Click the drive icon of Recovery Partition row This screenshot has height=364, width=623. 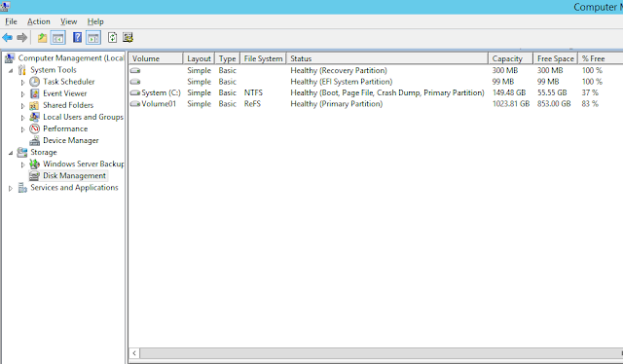pyautogui.click(x=135, y=70)
